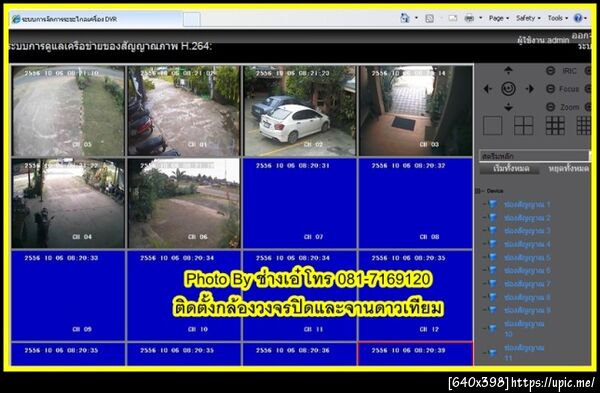Open the stream type combo box
The width and height of the screenshot is (600, 393).
(x=534, y=156)
